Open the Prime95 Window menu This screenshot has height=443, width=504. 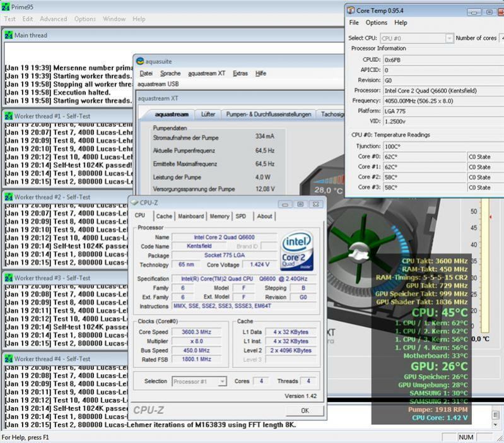tap(114, 19)
